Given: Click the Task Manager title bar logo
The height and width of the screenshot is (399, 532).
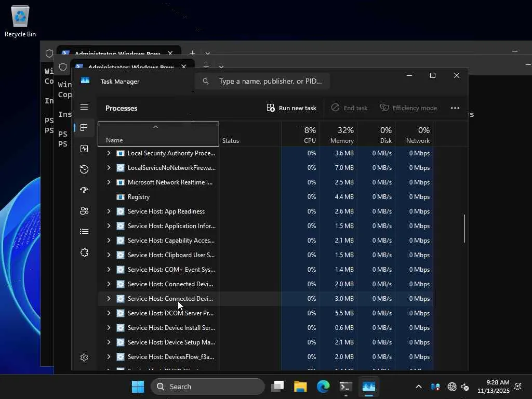Looking at the screenshot, I should point(85,81).
